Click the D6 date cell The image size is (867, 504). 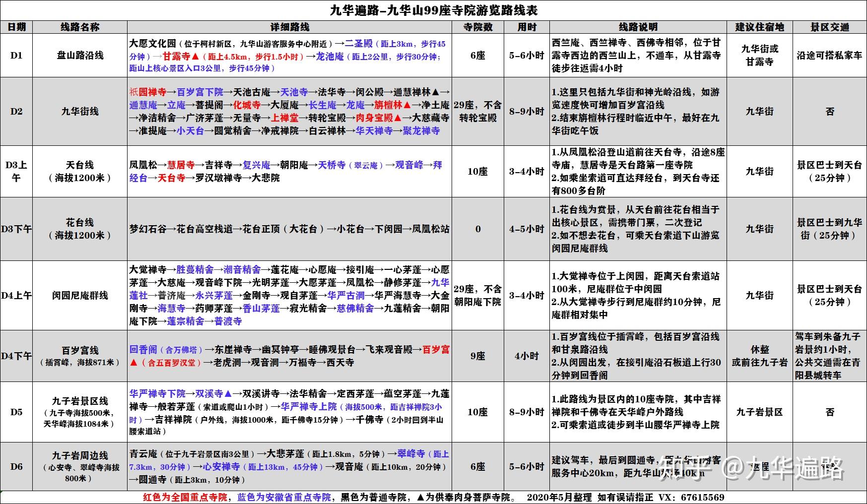16,467
